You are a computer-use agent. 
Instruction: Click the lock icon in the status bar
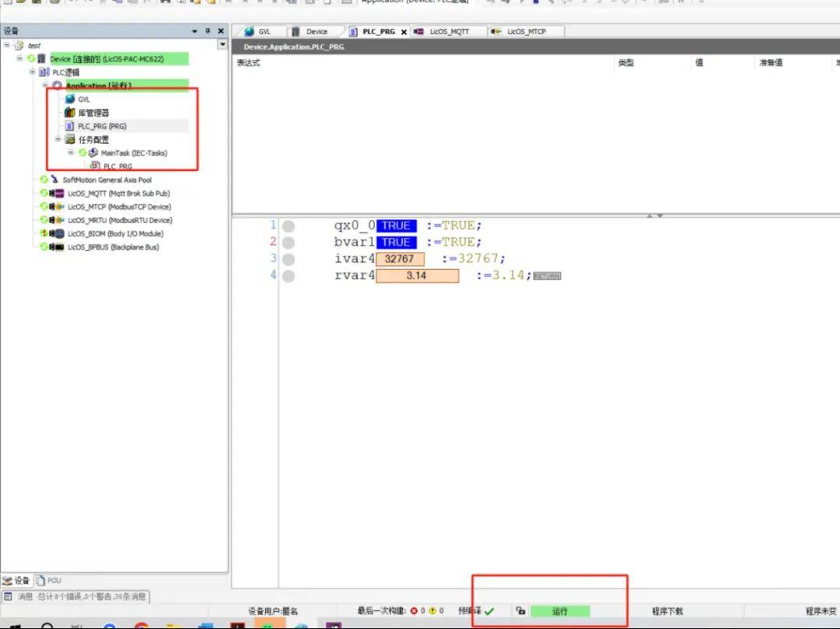point(520,612)
